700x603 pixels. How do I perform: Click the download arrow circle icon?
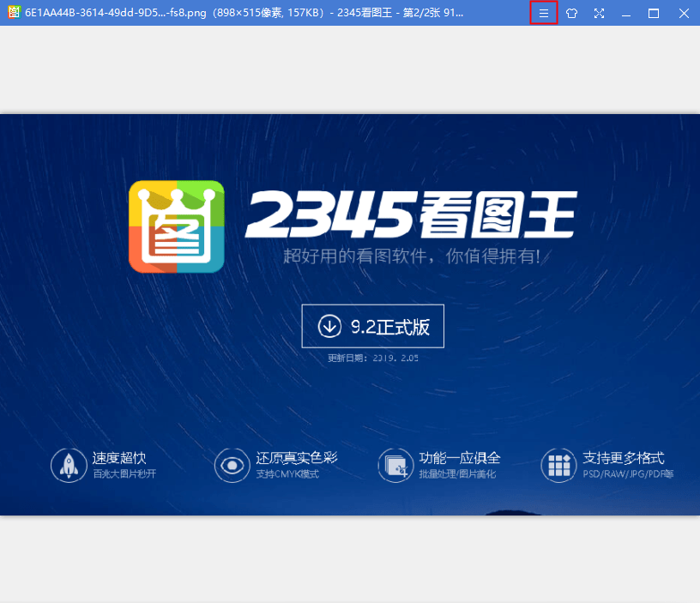tap(329, 326)
